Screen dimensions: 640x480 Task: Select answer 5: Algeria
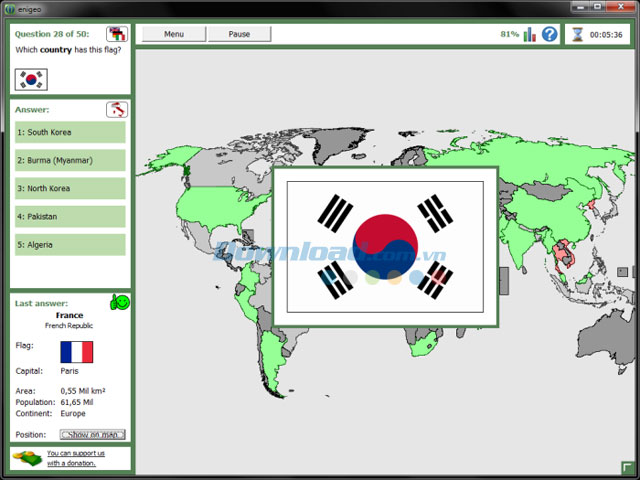tap(70, 244)
